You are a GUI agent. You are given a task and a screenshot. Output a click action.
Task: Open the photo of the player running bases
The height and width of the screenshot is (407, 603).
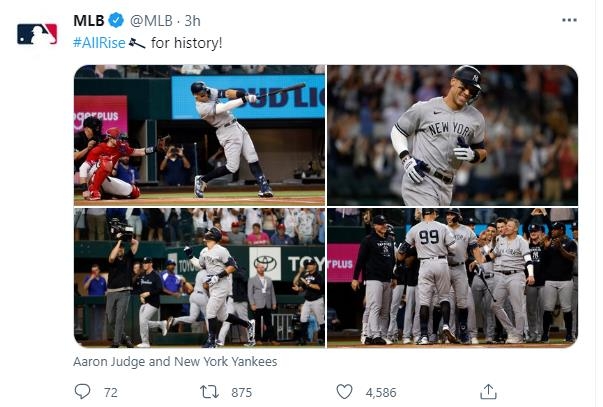click(199, 277)
